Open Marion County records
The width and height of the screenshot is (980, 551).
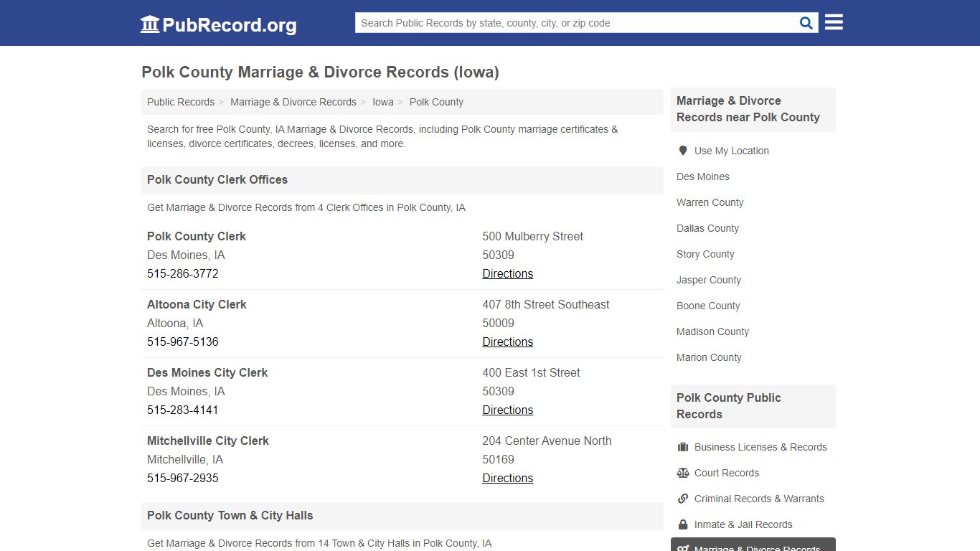709,357
